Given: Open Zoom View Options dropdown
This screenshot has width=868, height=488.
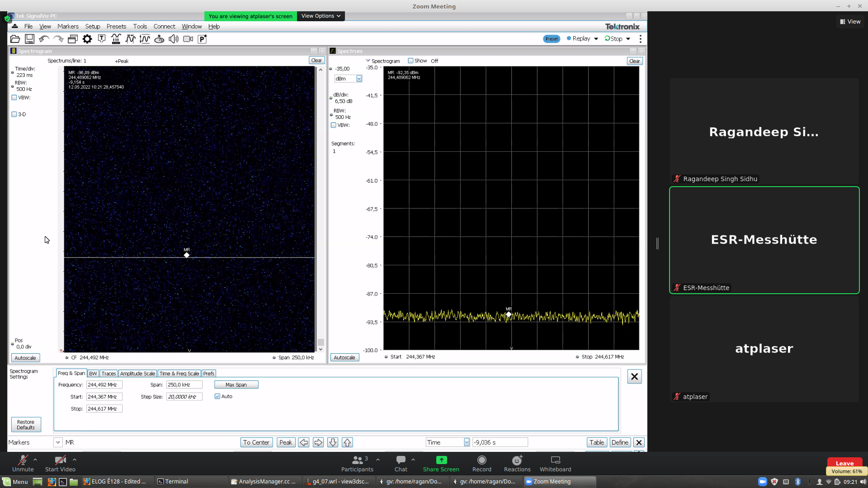Looking at the screenshot, I should click(x=321, y=16).
